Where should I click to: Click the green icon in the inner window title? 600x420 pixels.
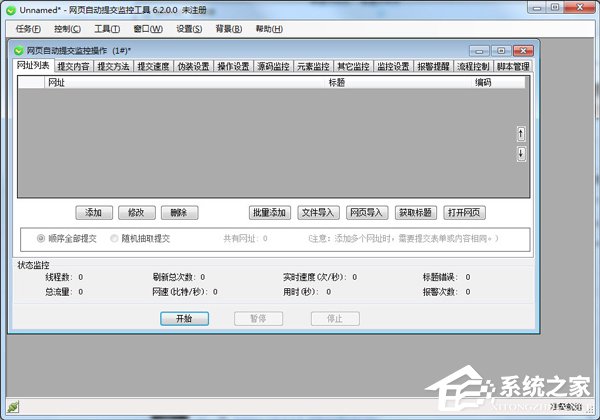(18, 50)
